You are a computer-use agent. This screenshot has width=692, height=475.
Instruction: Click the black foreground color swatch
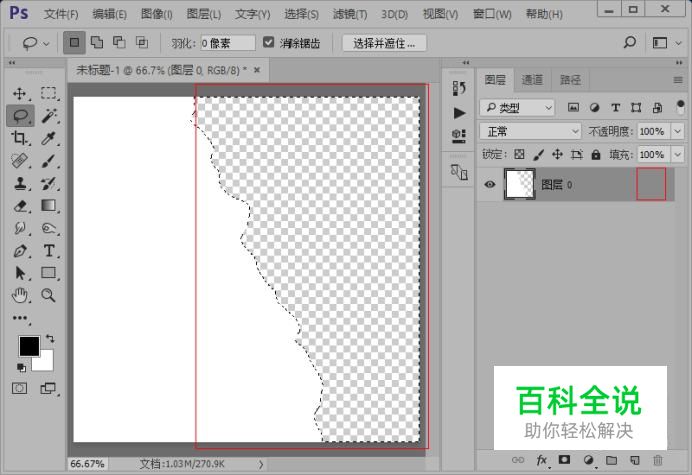point(29,346)
